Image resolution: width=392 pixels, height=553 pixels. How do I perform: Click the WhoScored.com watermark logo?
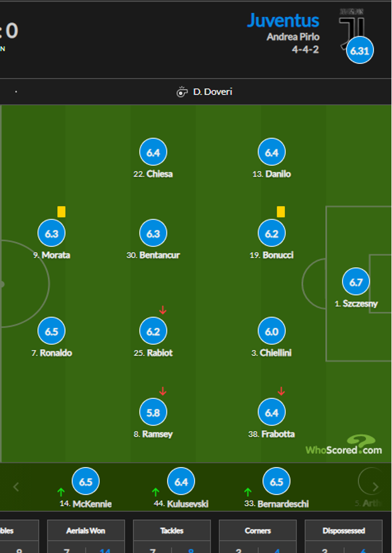point(344,446)
